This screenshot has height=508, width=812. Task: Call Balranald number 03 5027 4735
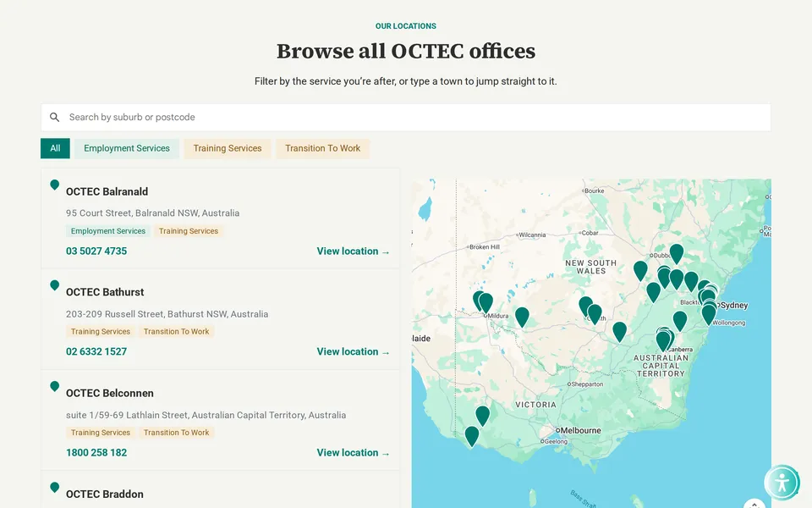(96, 251)
